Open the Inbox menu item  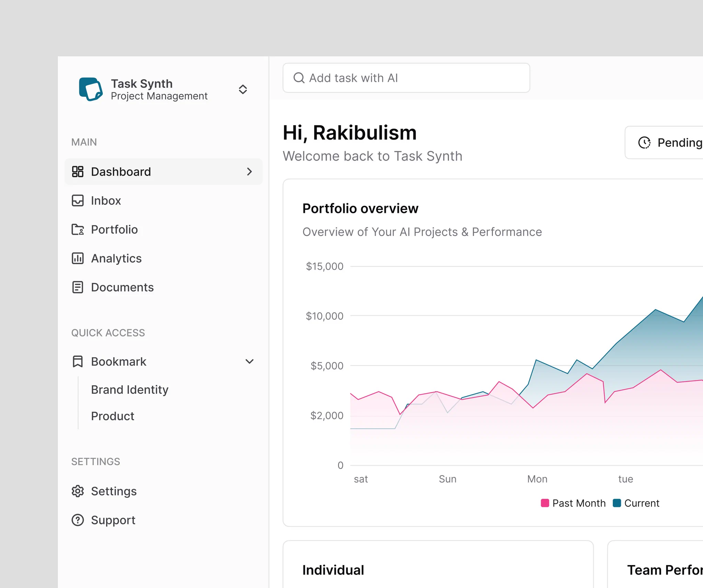point(163,200)
